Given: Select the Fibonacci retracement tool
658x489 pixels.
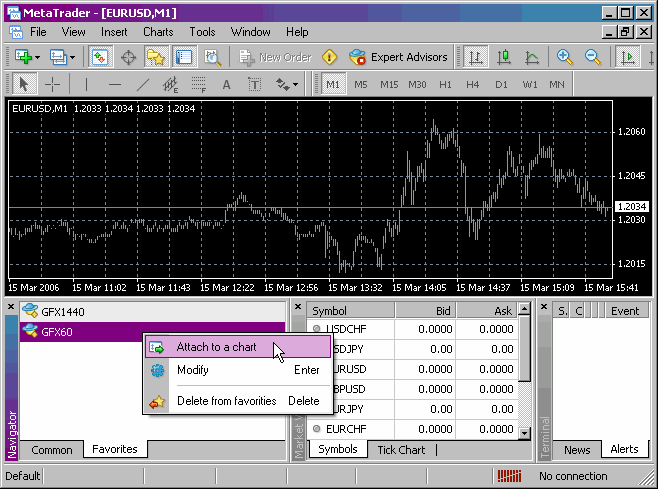Looking at the screenshot, I should (x=199, y=85).
